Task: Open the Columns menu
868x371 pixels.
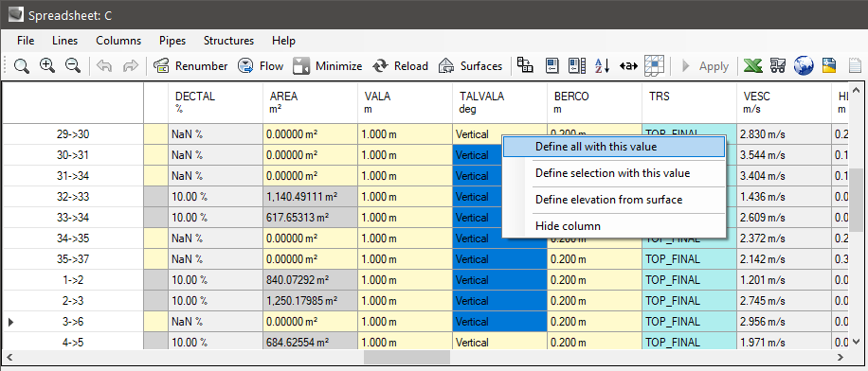Action: pyautogui.click(x=118, y=41)
